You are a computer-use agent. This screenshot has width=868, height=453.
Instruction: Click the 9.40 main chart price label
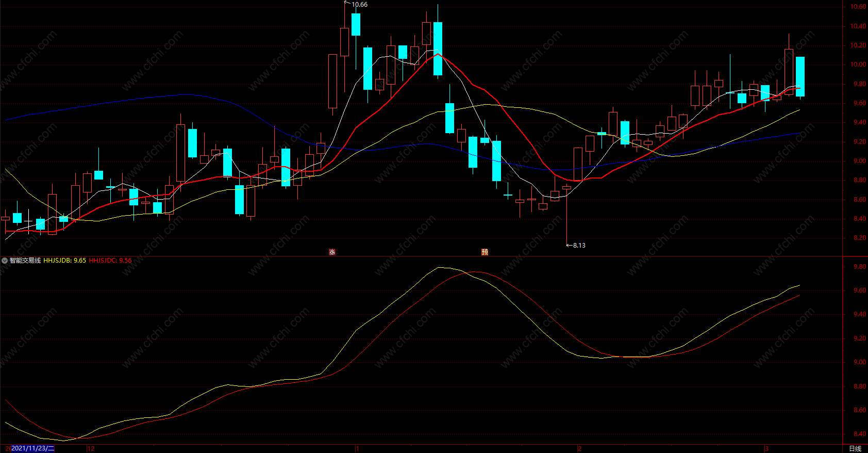[x=860, y=123]
